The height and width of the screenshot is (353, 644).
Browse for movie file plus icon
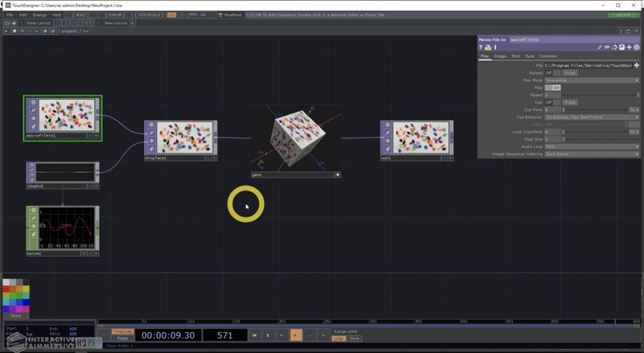[637, 65]
